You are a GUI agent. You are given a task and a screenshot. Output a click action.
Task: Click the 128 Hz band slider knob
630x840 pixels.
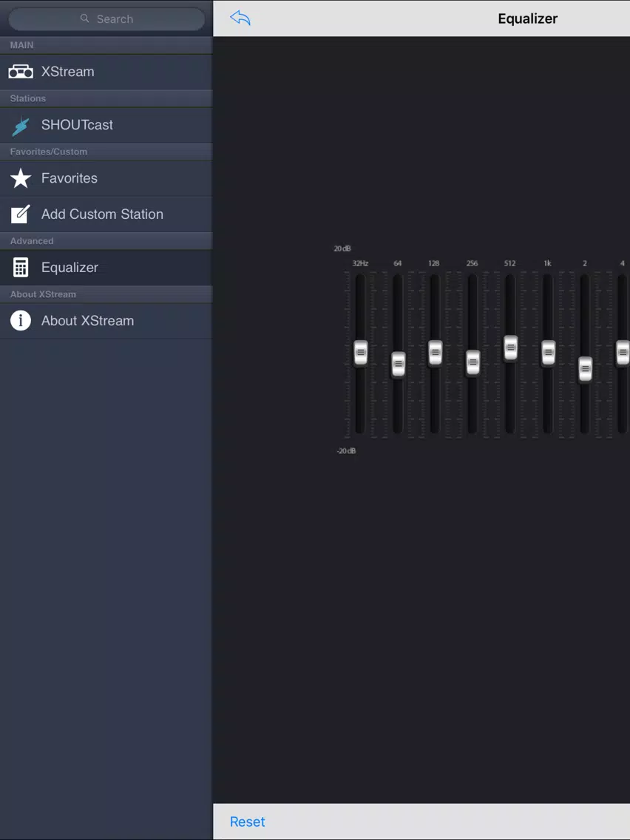[x=436, y=353]
